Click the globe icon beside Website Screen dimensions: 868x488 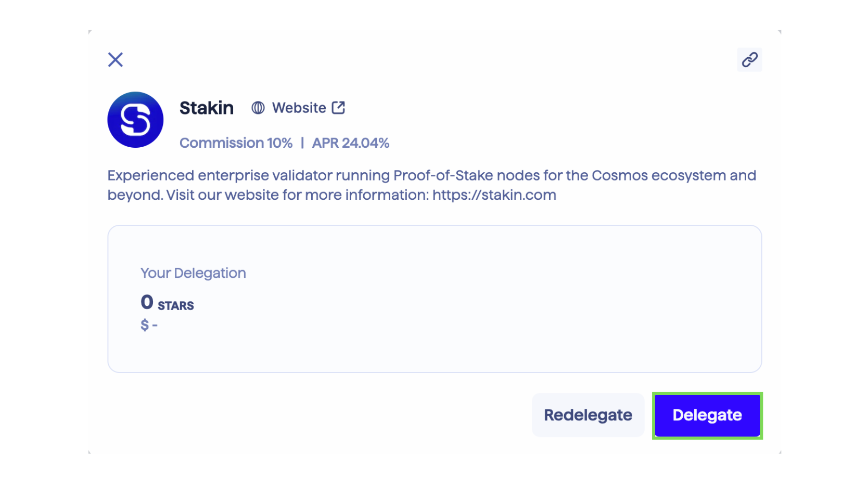tap(258, 108)
